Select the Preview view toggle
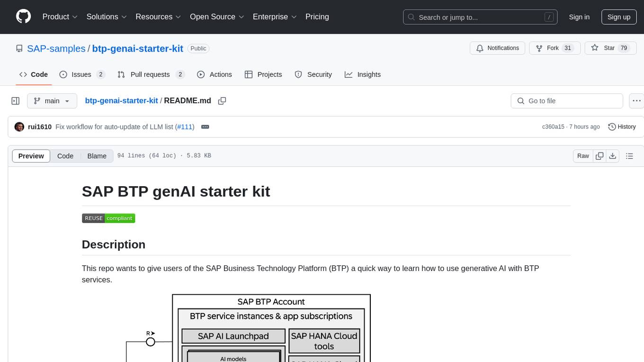This screenshot has width=644, height=362. point(31,156)
